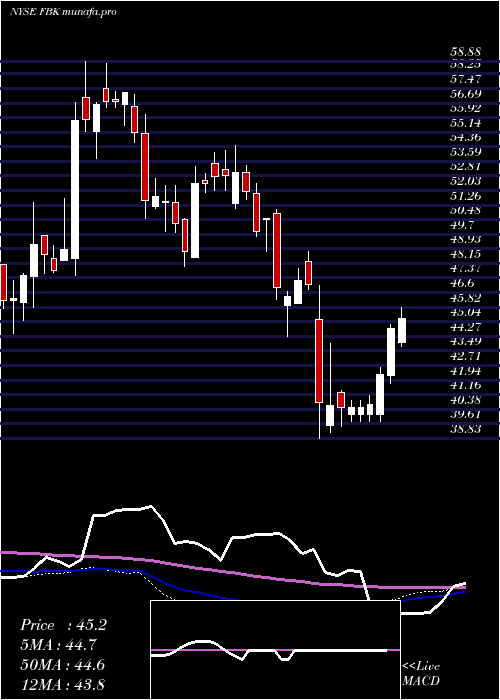Click the 56.69 price axis label

tap(465, 94)
